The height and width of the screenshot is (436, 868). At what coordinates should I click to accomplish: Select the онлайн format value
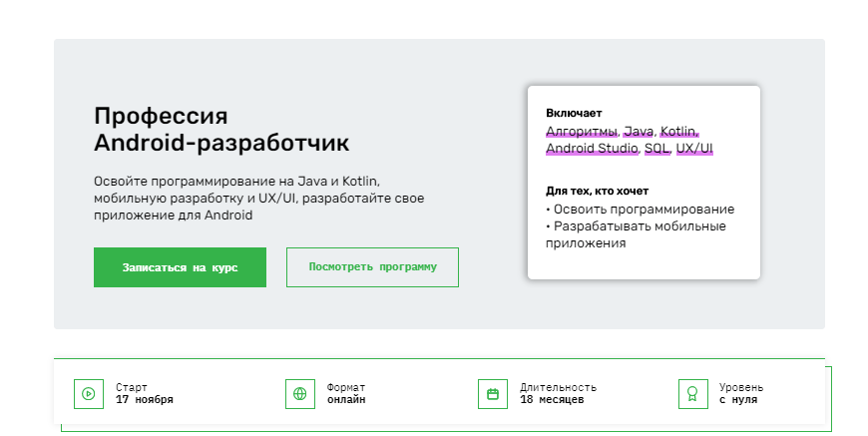tap(346, 400)
